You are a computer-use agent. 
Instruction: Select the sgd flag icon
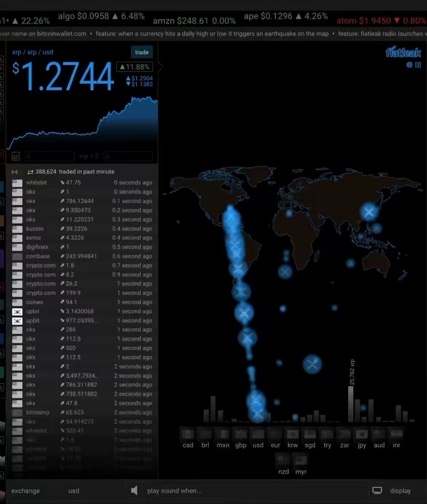[x=310, y=434]
